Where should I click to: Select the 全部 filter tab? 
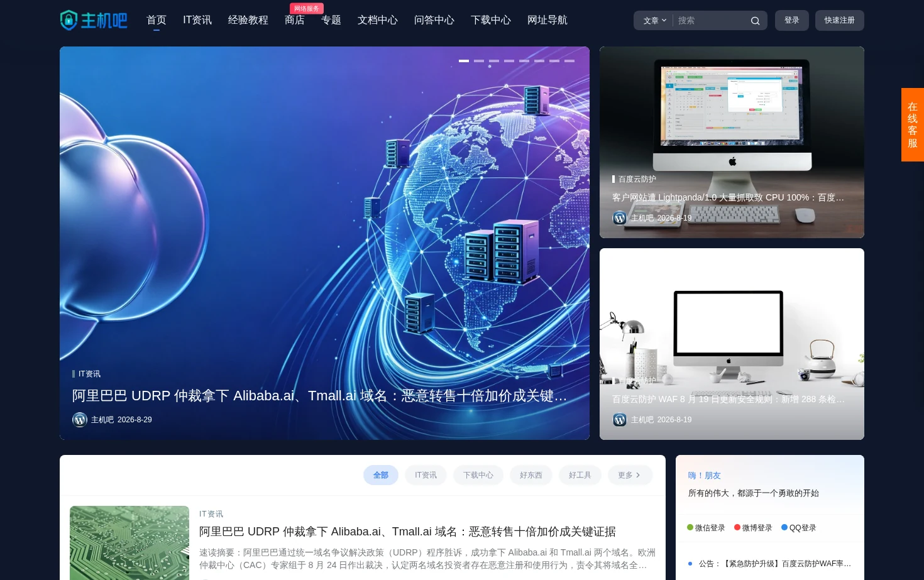381,475
